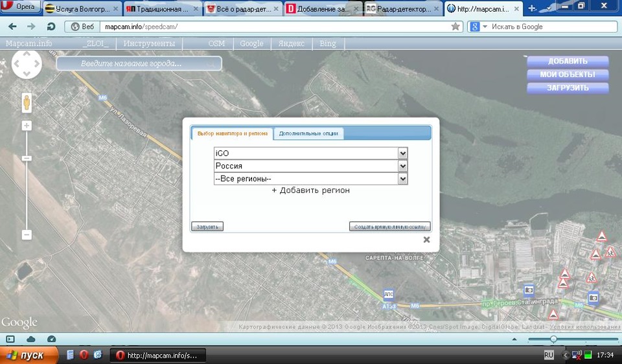Viewport: 622px width, 364px height.
Task: Close the Услуга Волгогр... browser tab
Action: 115,8
